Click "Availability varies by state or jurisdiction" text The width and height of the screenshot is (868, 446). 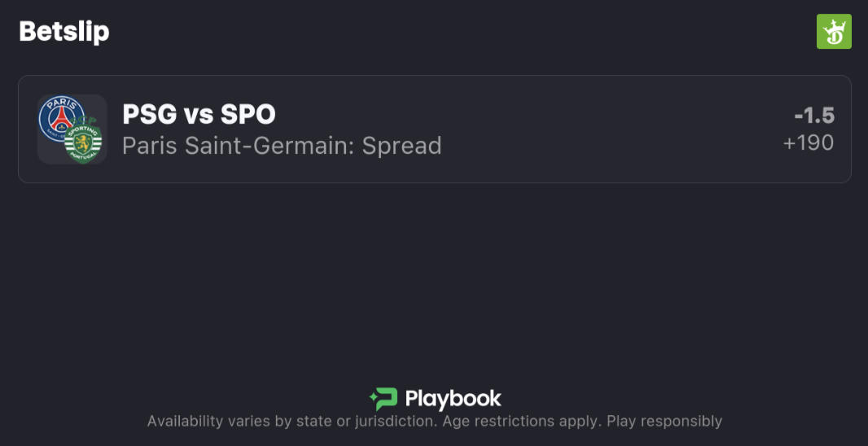[292, 422]
